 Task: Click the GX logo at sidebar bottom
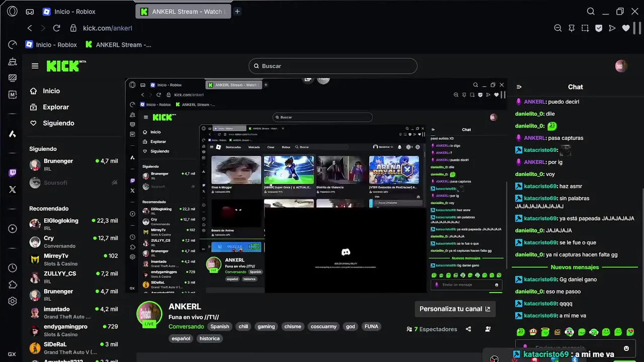12,354
